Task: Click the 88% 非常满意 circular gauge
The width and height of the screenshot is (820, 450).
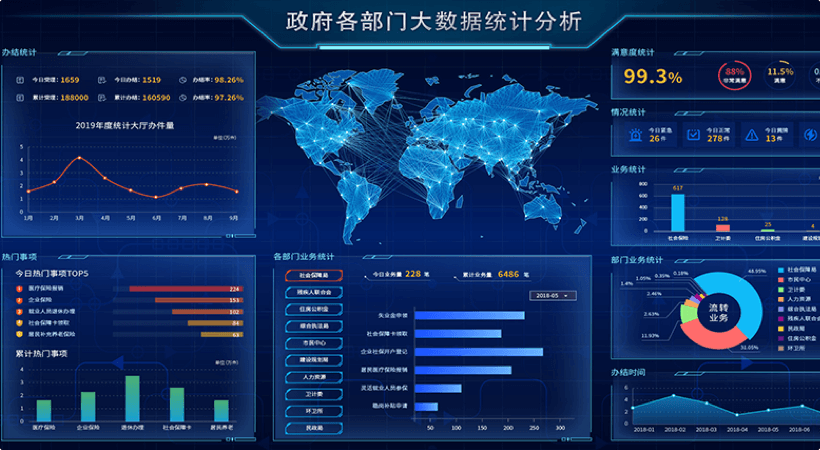Action: [x=735, y=76]
